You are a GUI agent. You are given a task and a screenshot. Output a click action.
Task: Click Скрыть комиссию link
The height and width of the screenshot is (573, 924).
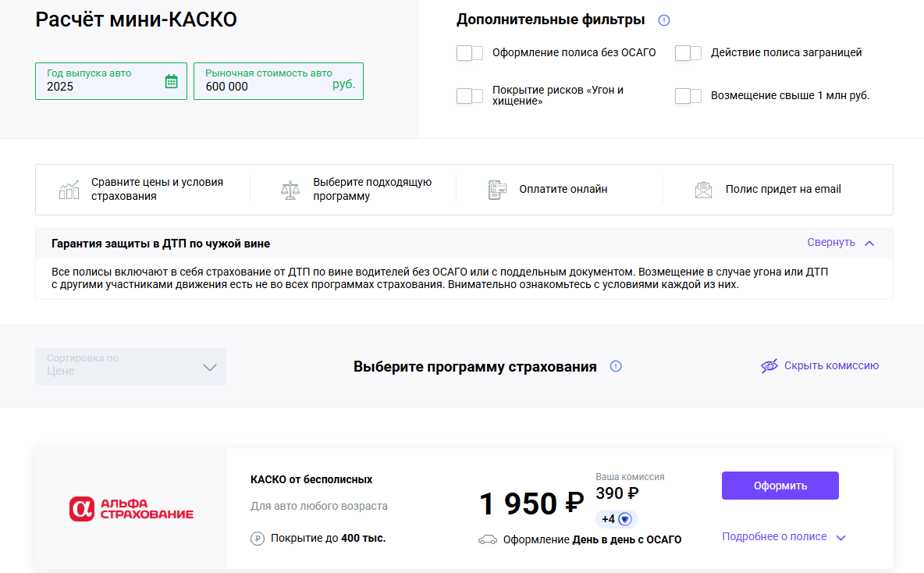point(831,365)
